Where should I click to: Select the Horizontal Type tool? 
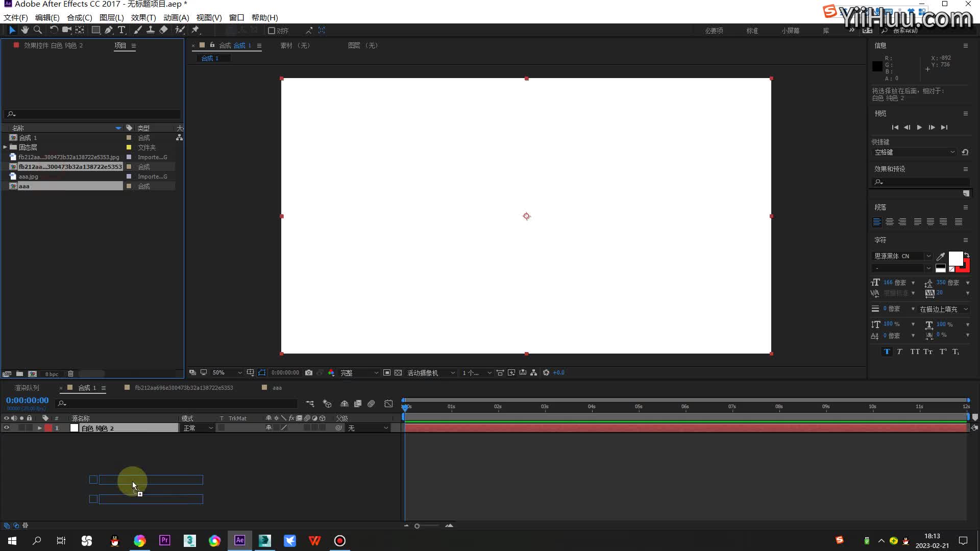coord(121,30)
